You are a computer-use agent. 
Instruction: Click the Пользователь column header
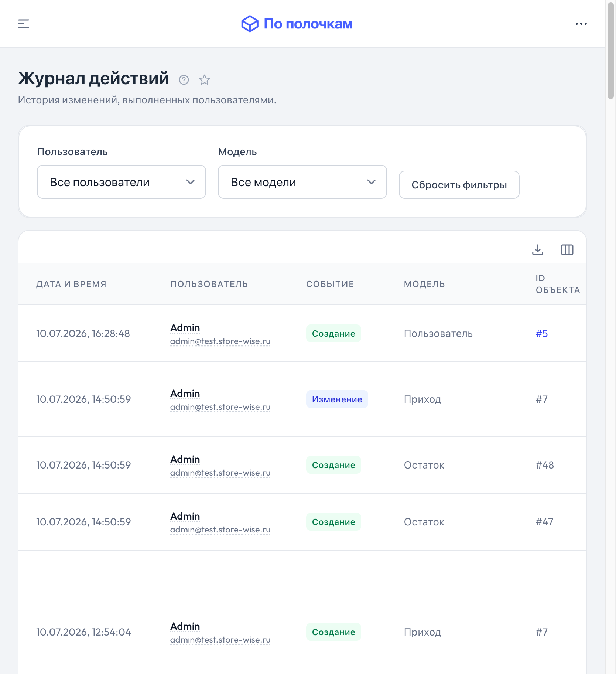pyautogui.click(x=209, y=284)
